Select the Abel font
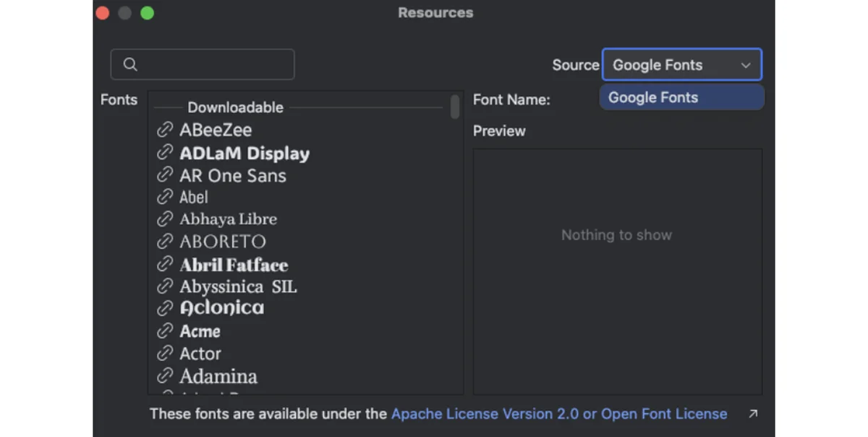The image size is (868, 437). 194,197
